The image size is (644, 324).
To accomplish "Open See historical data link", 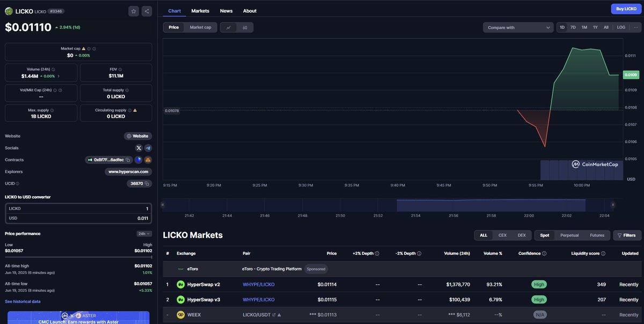I will (23, 301).
